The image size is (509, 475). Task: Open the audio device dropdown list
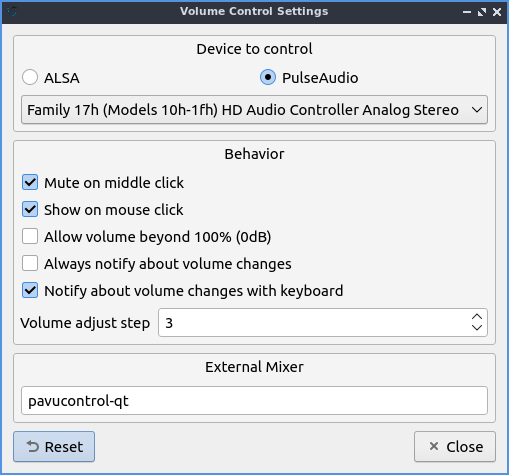click(254, 110)
